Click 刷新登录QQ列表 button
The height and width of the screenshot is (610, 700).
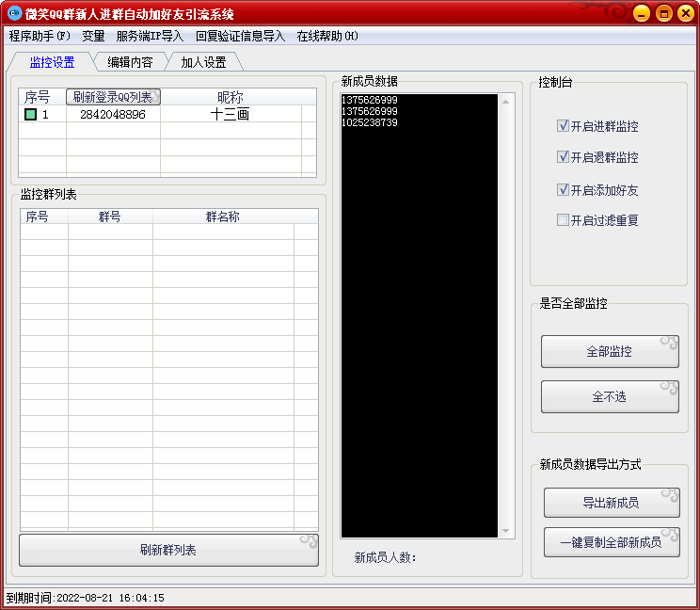[x=113, y=97]
